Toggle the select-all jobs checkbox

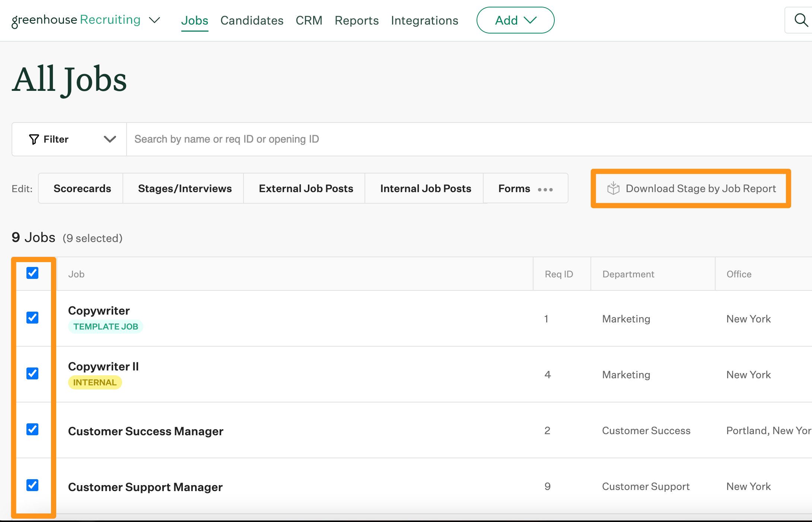click(32, 273)
